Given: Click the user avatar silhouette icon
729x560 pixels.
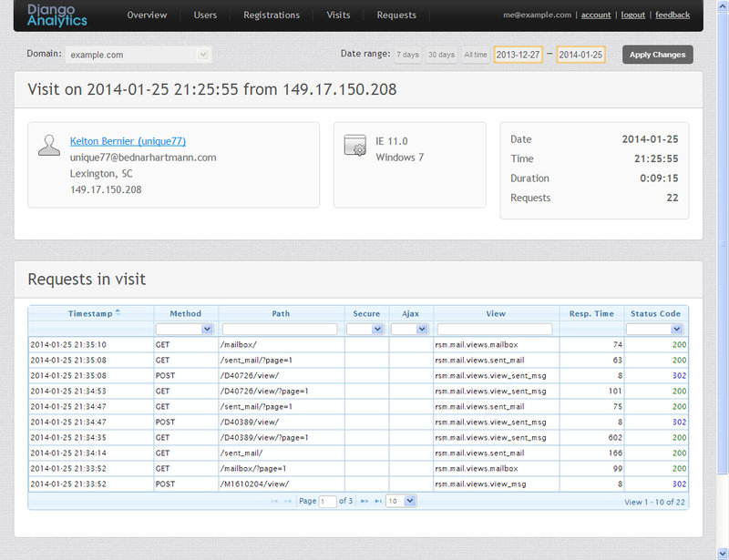Looking at the screenshot, I should pos(49,145).
